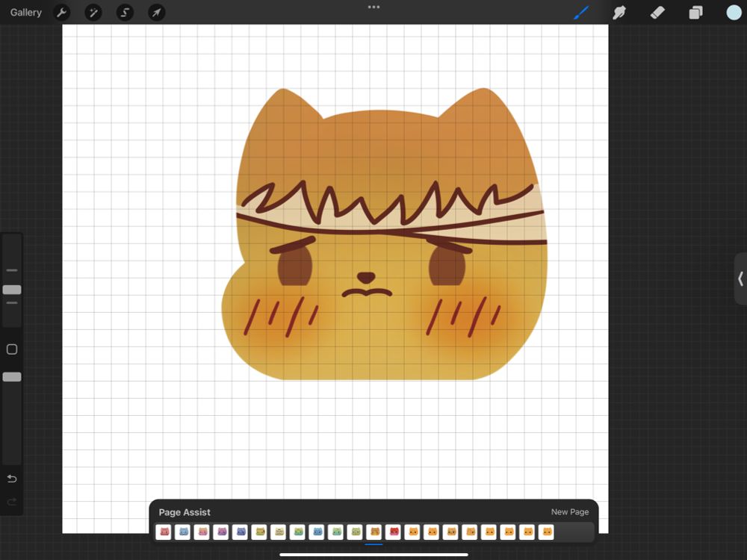Expand the right edge slide-over chevron

pos(741,279)
